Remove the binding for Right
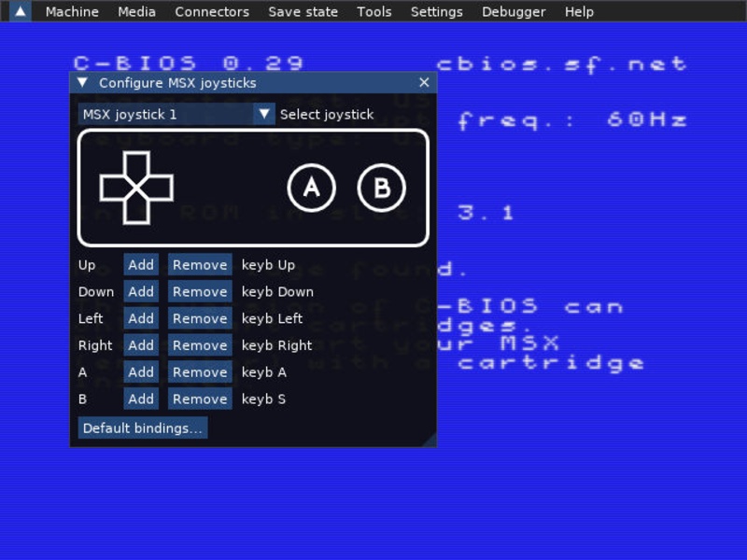Viewport: 747px width, 560px height. (x=200, y=345)
